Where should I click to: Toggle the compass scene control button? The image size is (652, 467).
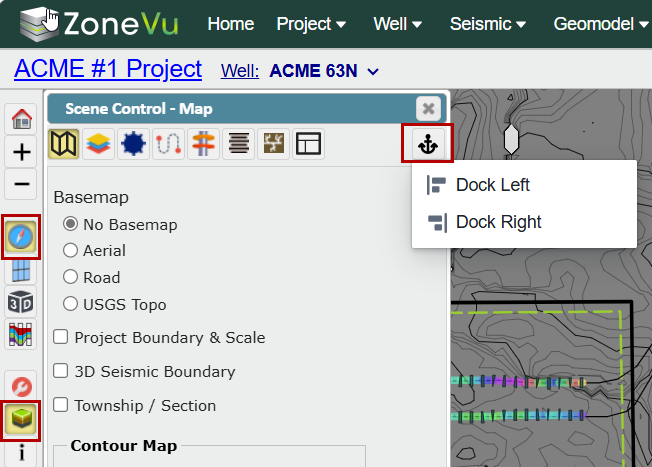(x=21, y=237)
